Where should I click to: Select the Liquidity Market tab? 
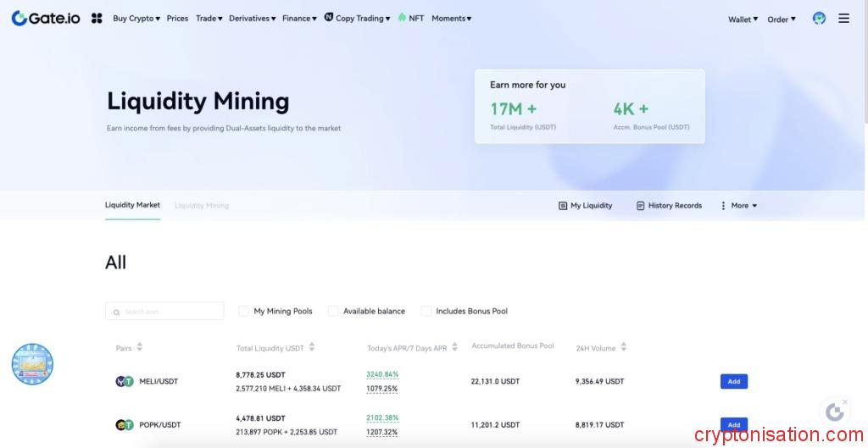(x=132, y=205)
